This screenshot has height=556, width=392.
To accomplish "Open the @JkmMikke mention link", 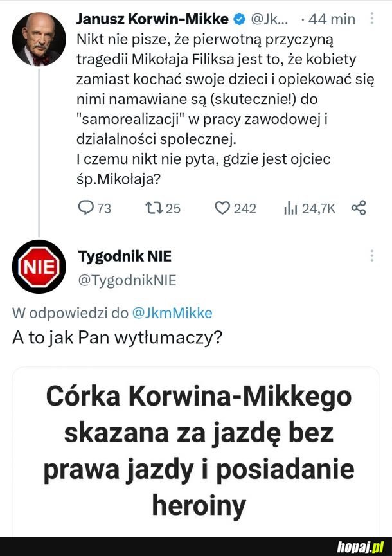I will tap(172, 313).
